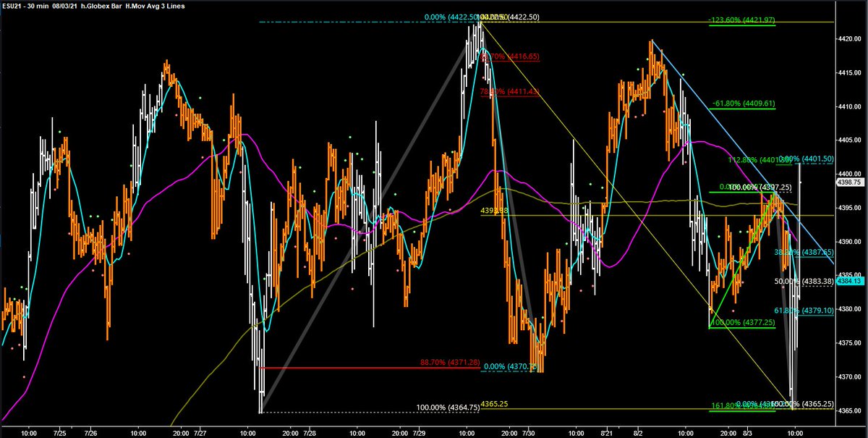Click the 8/2 date on time axis

(x=639, y=433)
